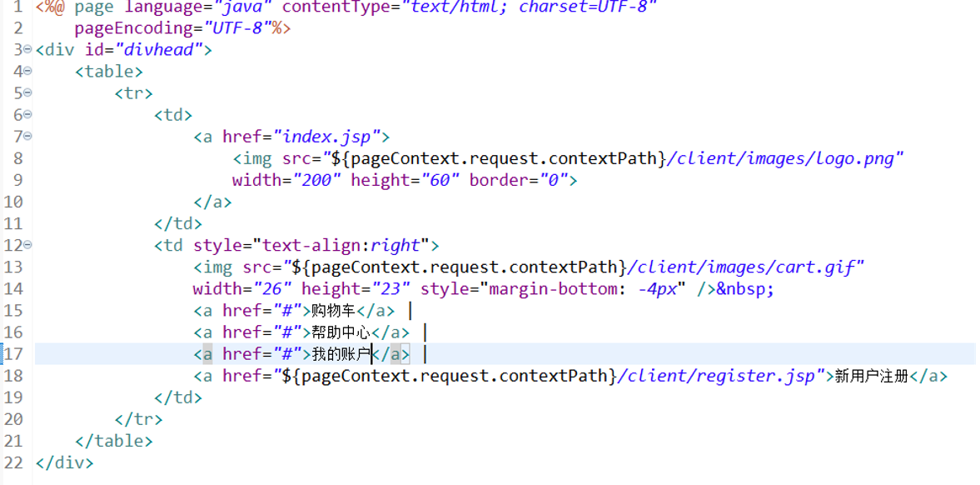Collapse the fold marker on line 7

pos(27,137)
